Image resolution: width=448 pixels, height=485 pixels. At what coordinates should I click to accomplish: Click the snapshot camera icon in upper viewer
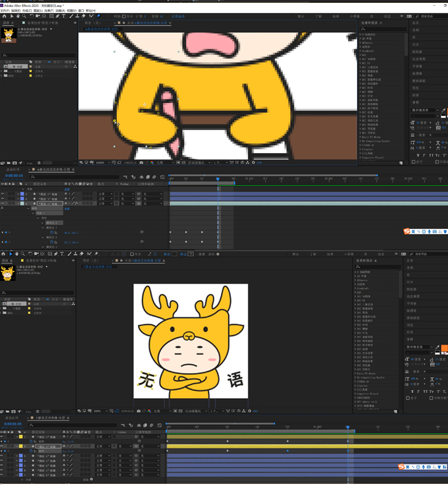click(x=141, y=162)
